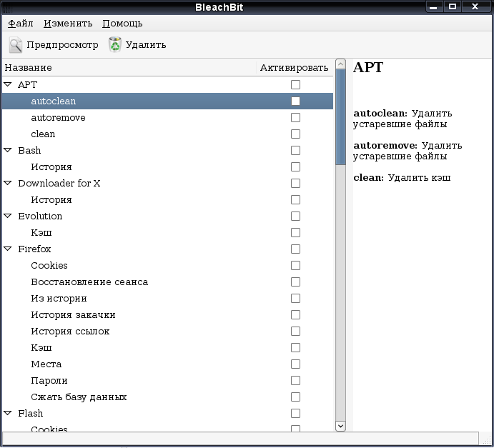Viewport: 494px width, 448px height.
Task: Open the Помощь menu
Action: pos(122,24)
